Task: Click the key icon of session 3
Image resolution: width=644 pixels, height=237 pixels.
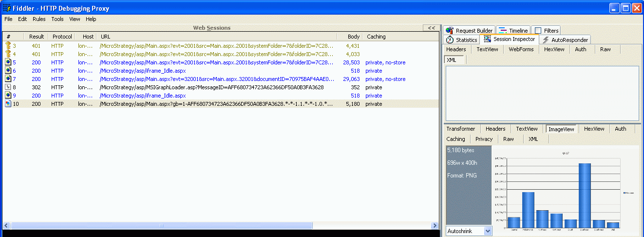Action: [x=8, y=46]
